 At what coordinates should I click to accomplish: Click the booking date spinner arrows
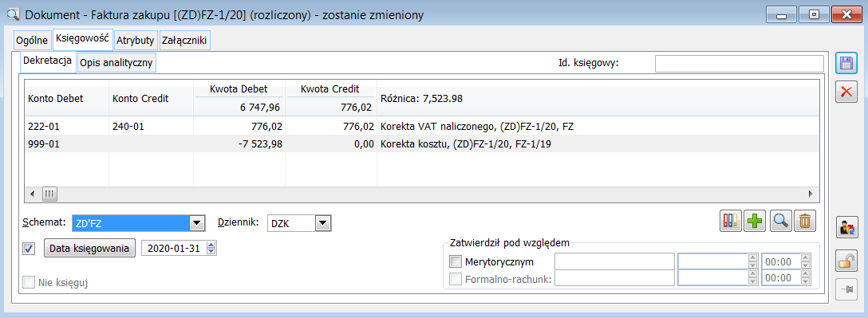tap(211, 249)
